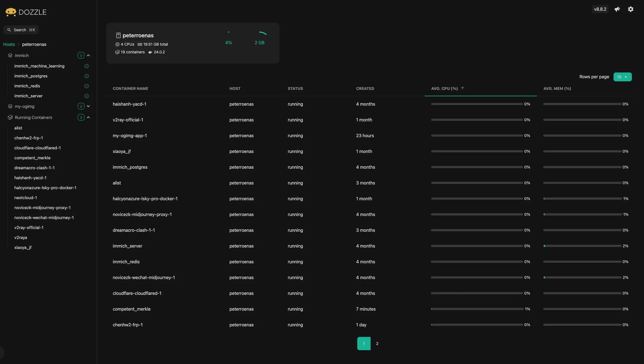Viewport: 644px width, 364px height.
Task: Open the settings gear icon
Action: pos(630,9)
